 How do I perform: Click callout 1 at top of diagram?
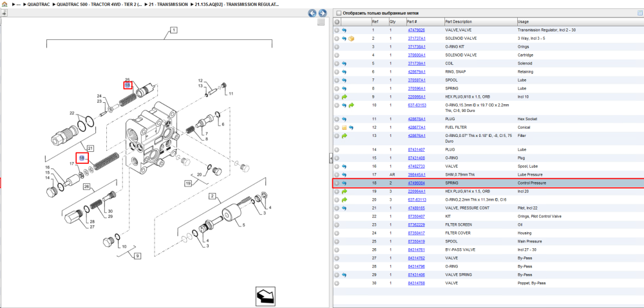(x=173, y=30)
